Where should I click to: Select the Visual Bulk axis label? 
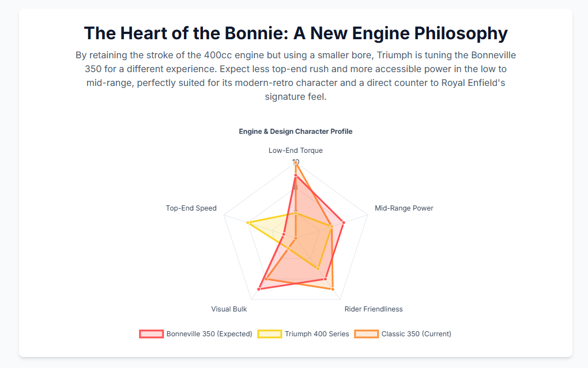[229, 309]
